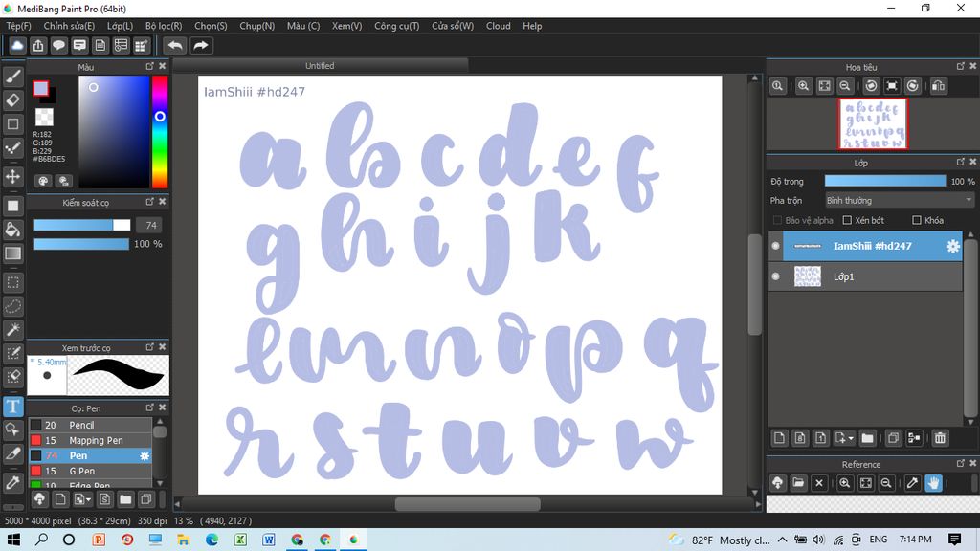Open color palette icon in Color panel

tap(43, 181)
